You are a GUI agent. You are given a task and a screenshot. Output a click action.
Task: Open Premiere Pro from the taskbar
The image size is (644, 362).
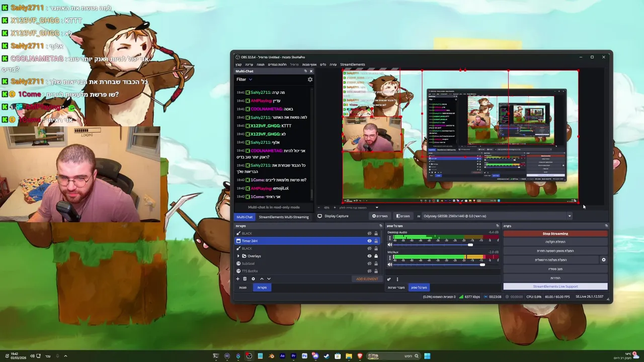tap(293, 356)
